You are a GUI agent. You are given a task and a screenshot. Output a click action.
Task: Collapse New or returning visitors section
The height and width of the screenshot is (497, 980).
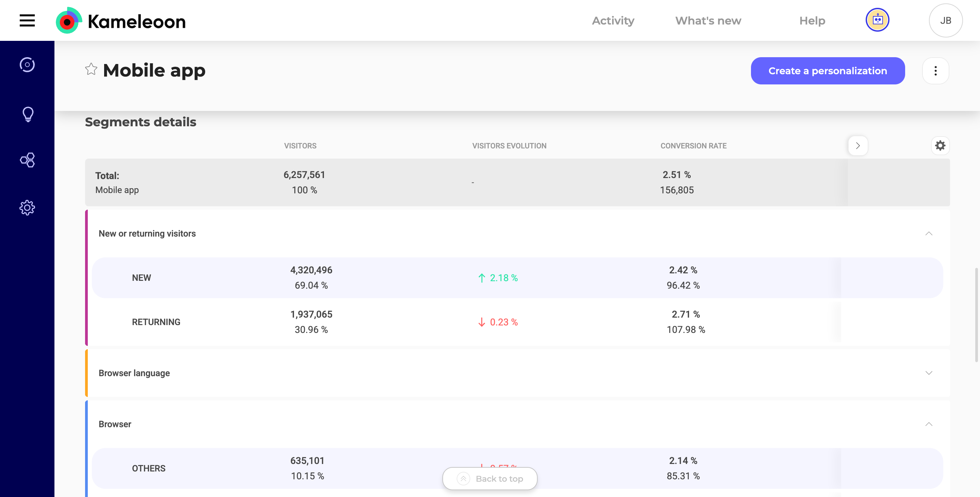pyautogui.click(x=929, y=234)
